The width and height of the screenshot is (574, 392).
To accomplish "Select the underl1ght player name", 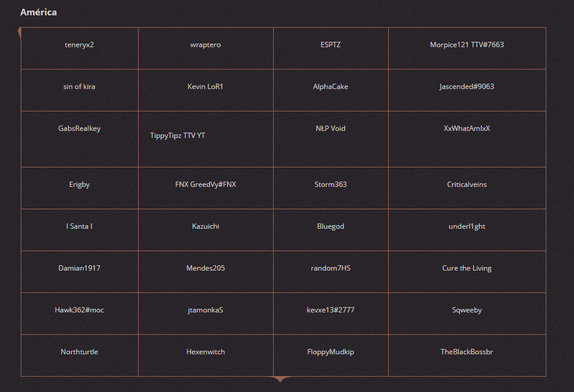I will tap(467, 226).
